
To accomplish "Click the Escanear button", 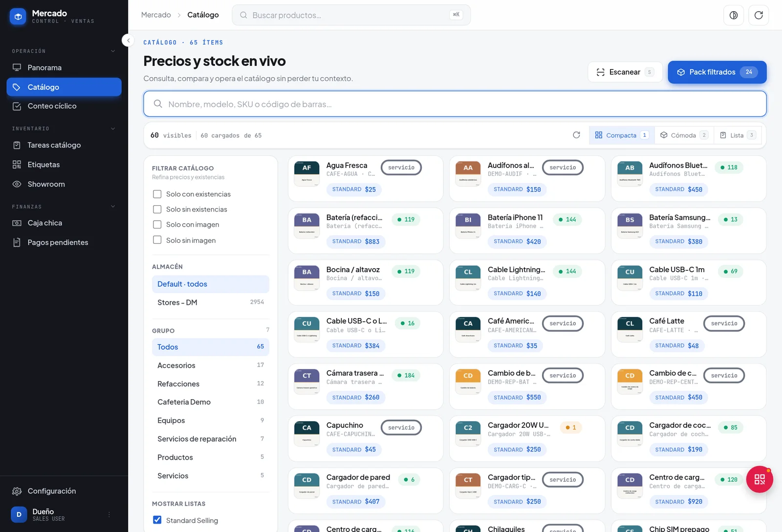I will 625,72.
